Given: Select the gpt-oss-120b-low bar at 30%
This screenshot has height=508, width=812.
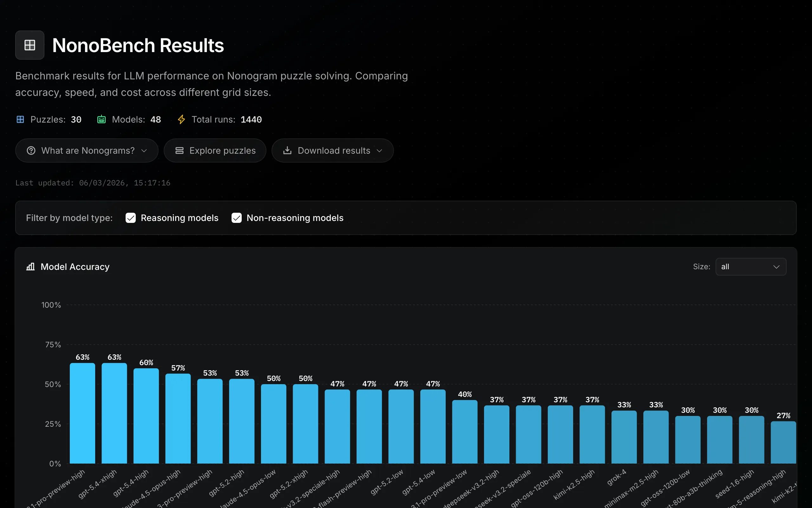Looking at the screenshot, I should pos(688,440).
